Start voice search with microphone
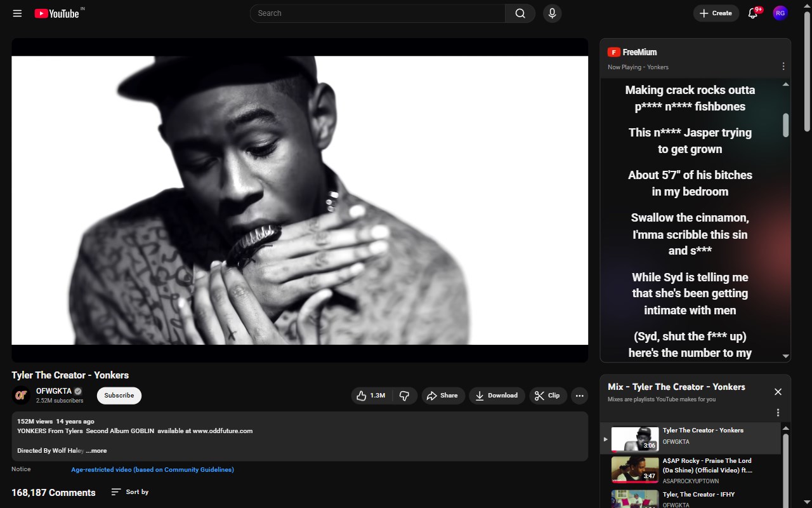The image size is (812, 508). (552, 13)
